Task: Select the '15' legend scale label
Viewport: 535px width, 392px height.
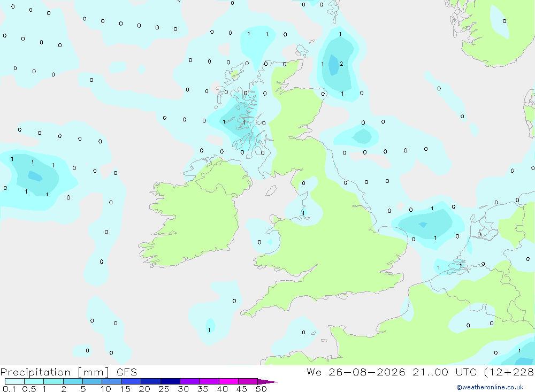Action: (125, 389)
